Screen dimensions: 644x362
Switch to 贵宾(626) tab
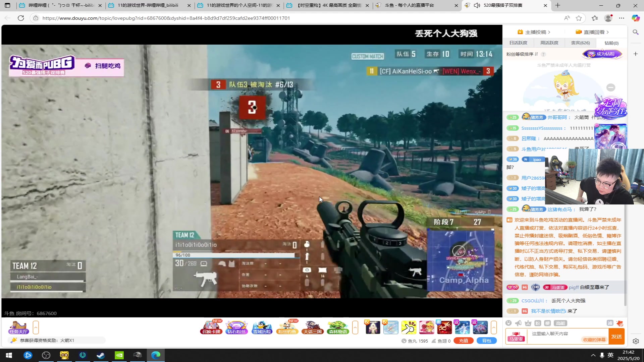pos(581,43)
